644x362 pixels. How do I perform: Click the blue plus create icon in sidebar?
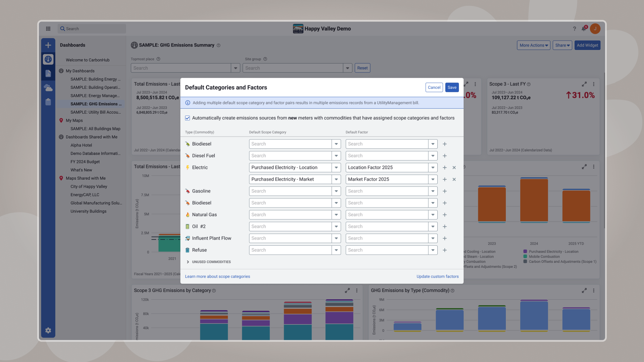coord(48,45)
